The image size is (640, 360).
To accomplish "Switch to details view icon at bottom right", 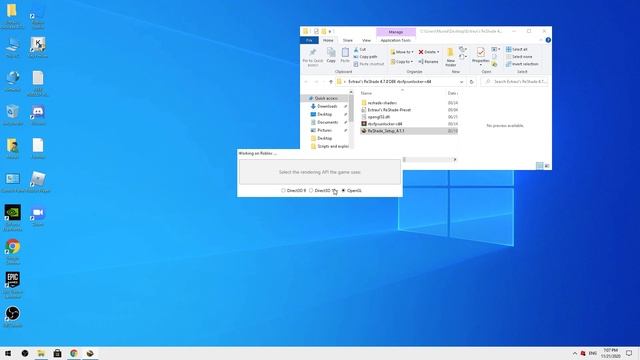I will coord(540,166).
